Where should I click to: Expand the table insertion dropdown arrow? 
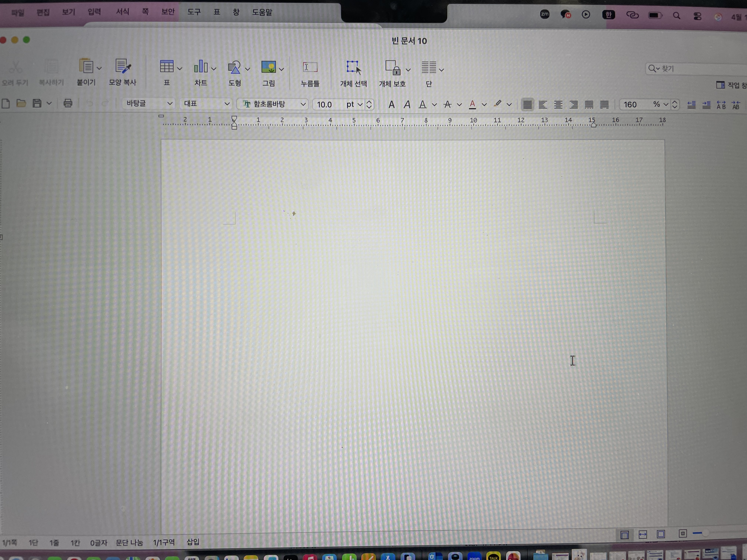[x=180, y=69]
